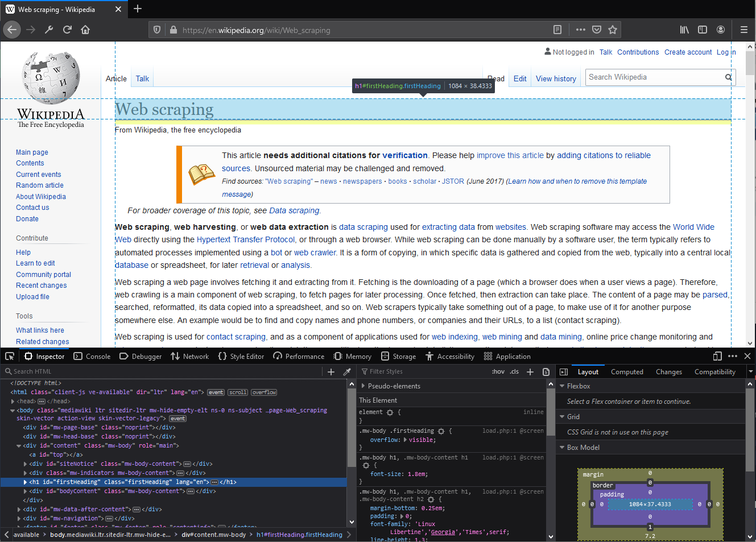This screenshot has height=542, width=756.
Task: Click event badge on html element
Action: [216, 392]
